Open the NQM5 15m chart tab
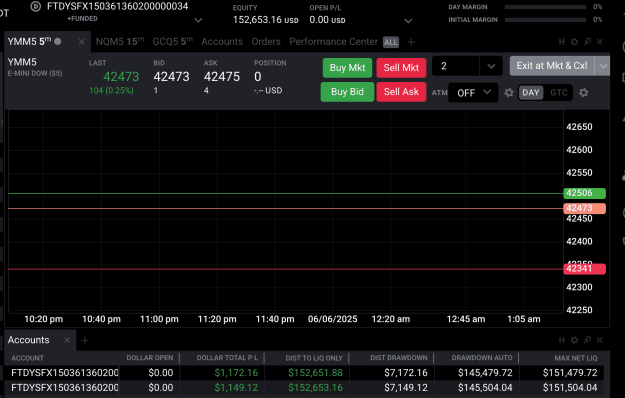The width and height of the screenshot is (625, 398). (x=120, y=41)
